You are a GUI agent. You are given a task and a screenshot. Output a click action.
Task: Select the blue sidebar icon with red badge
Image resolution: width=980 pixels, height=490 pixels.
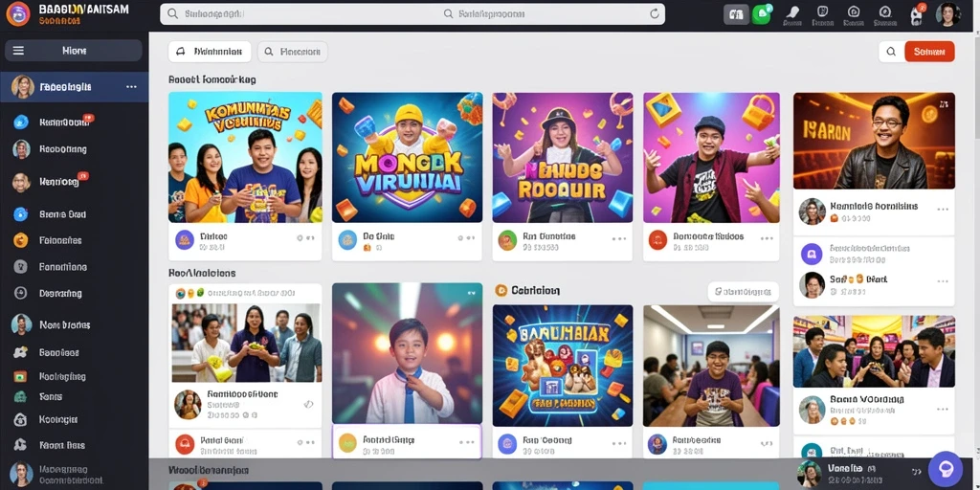pyautogui.click(x=21, y=122)
